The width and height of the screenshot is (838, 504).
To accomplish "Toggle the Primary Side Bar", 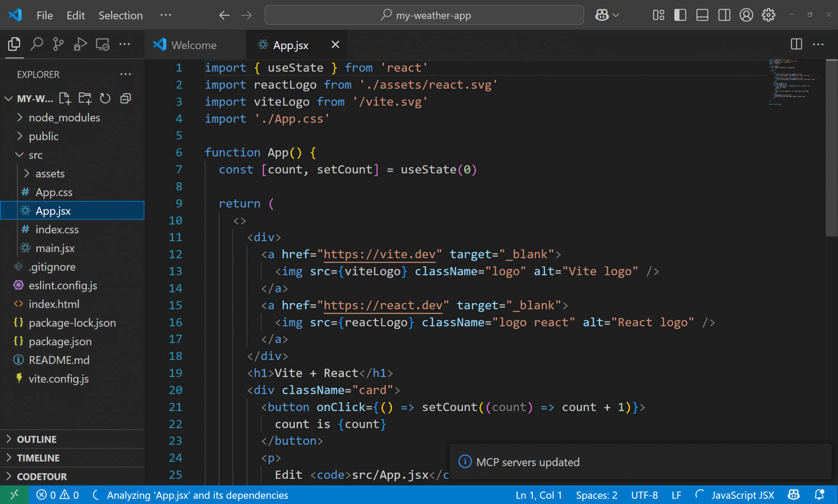I will pos(680,15).
